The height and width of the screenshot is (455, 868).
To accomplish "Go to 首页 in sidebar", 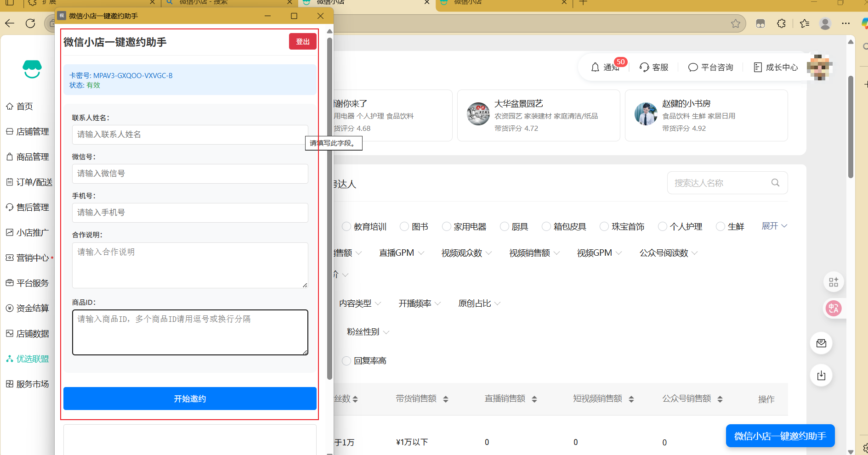I will 19,107.
